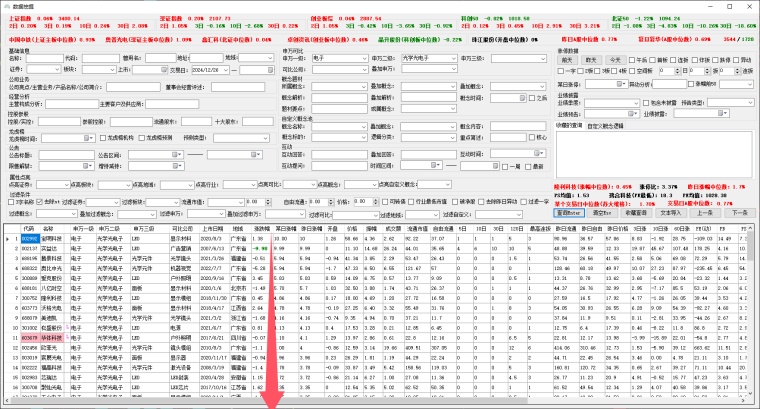
Task: Tick the 核心 checkbox
Action: point(532,138)
